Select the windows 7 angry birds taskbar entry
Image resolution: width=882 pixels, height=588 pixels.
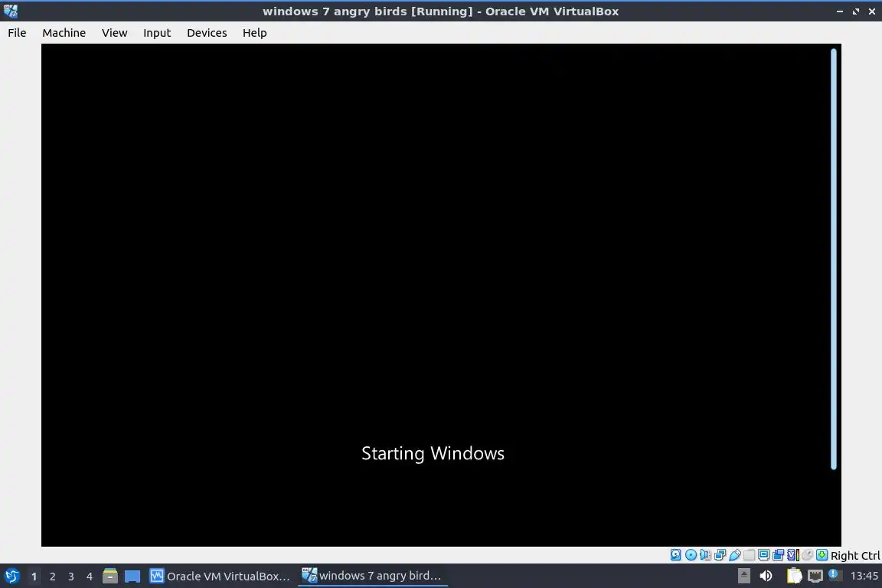click(x=372, y=576)
